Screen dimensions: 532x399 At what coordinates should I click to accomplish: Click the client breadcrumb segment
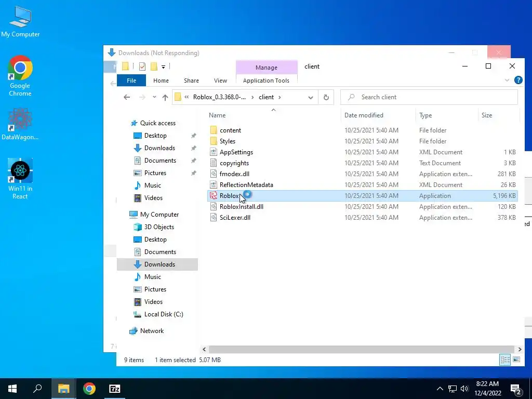coord(267,97)
